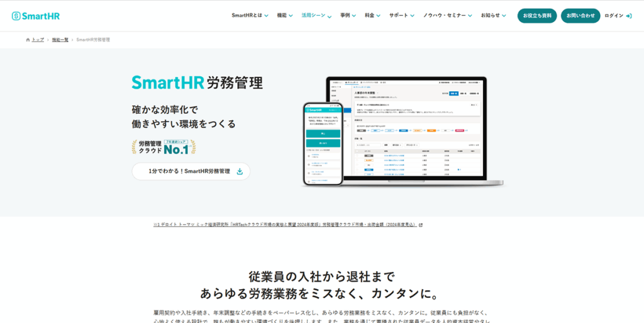Viewport: 644px width, 323px height.
Task: Click the external link icon after the footnote
Action: (x=421, y=224)
